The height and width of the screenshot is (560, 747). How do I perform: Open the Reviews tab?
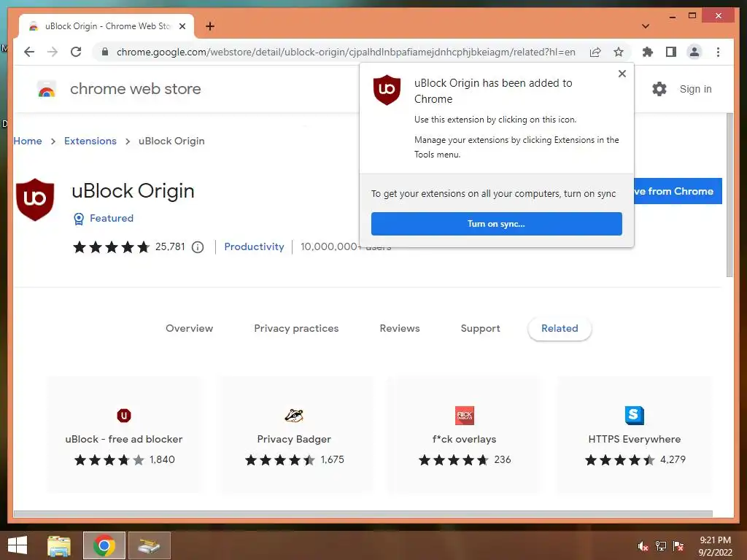point(400,328)
